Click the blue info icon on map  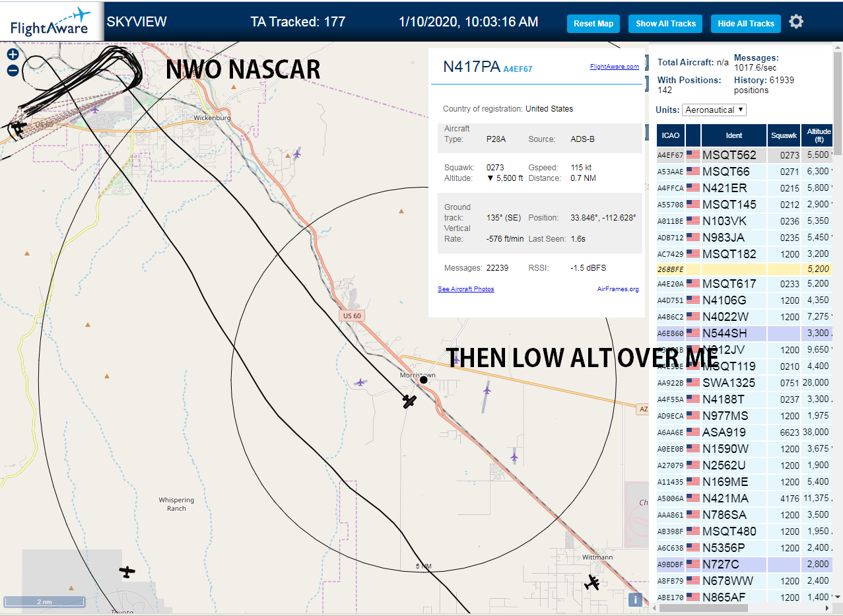635,599
